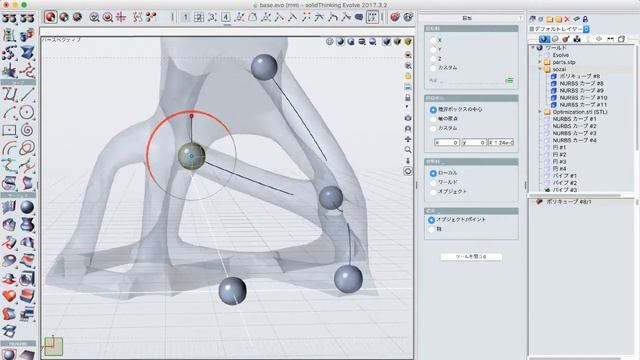Viewport: 640px width, 360px height.
Task: Select the Evolve item in the tree
Action: pyautogui.click(x=560, y=55)
